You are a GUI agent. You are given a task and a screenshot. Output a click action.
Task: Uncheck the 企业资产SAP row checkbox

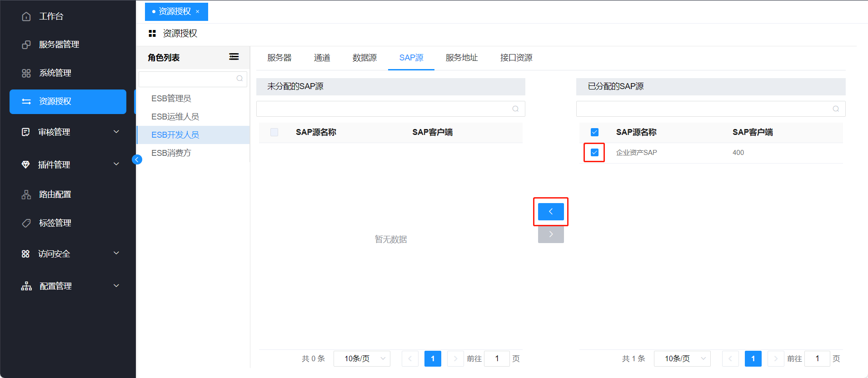594,153
